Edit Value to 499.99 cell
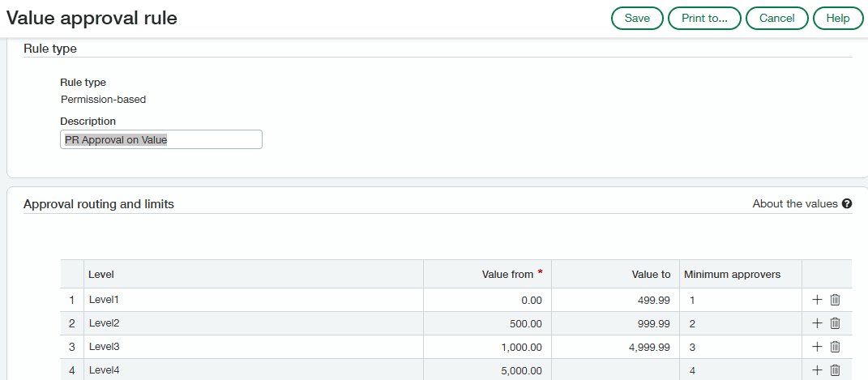Image resolution: width=868 pixels, height=380 pixels. click(x=615, y=300)
